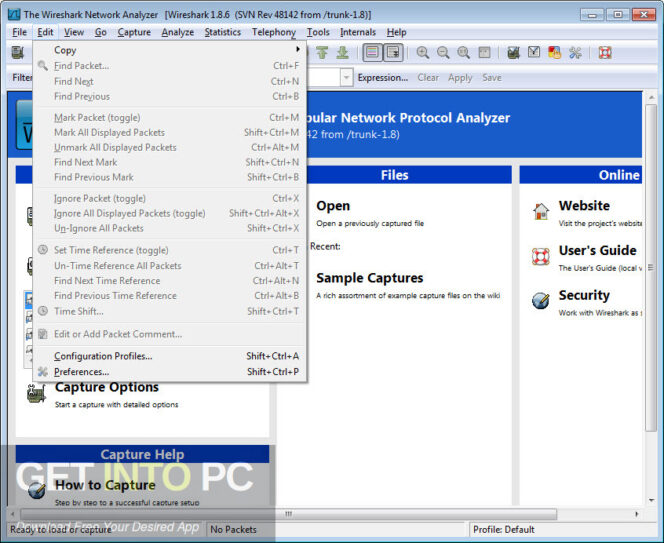664x543 pixels.
Task: Open Preferences wrench toolbar icon
Action: [x=575, y=53]
